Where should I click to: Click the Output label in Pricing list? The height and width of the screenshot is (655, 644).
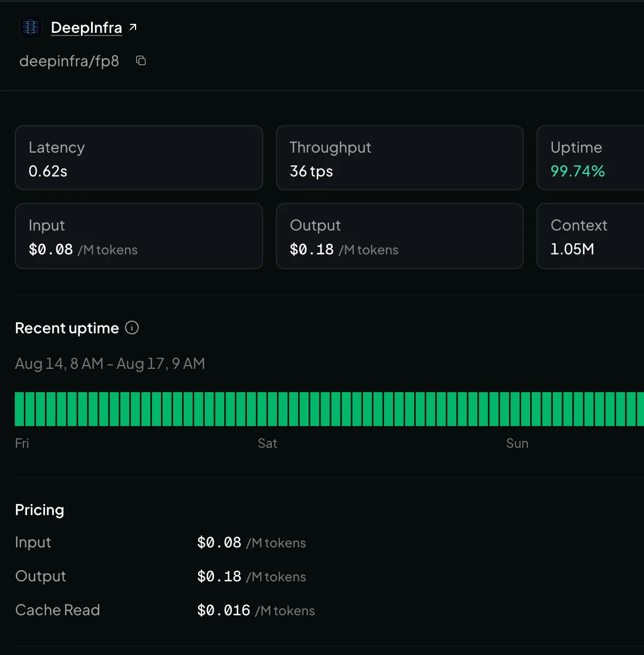coord(41,577)
